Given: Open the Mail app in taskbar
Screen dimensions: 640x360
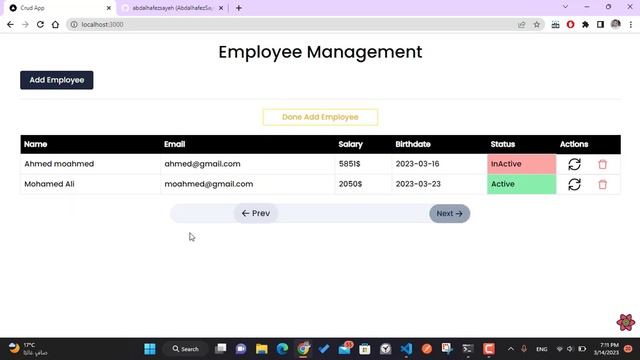Looking at the screenshot, I should (x=345, y=349).
